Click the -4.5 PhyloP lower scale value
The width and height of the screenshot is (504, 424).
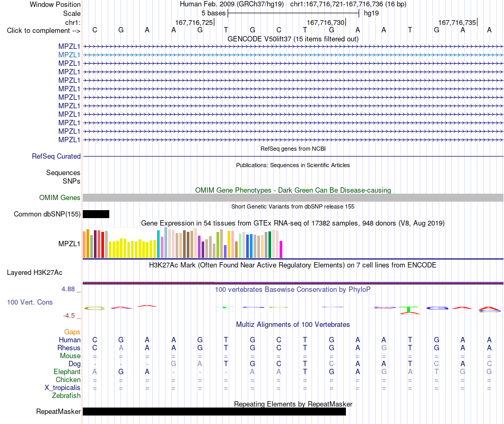69,316
